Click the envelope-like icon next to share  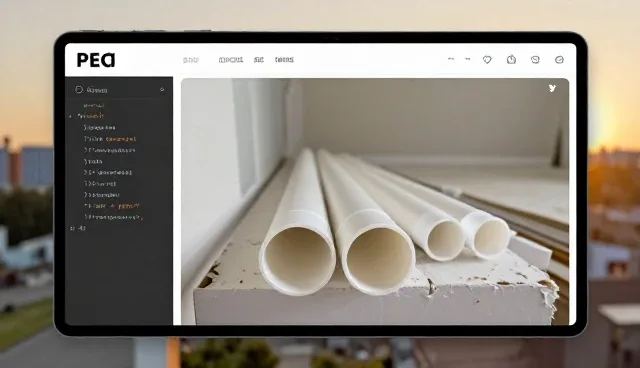(x=535, y=60)
